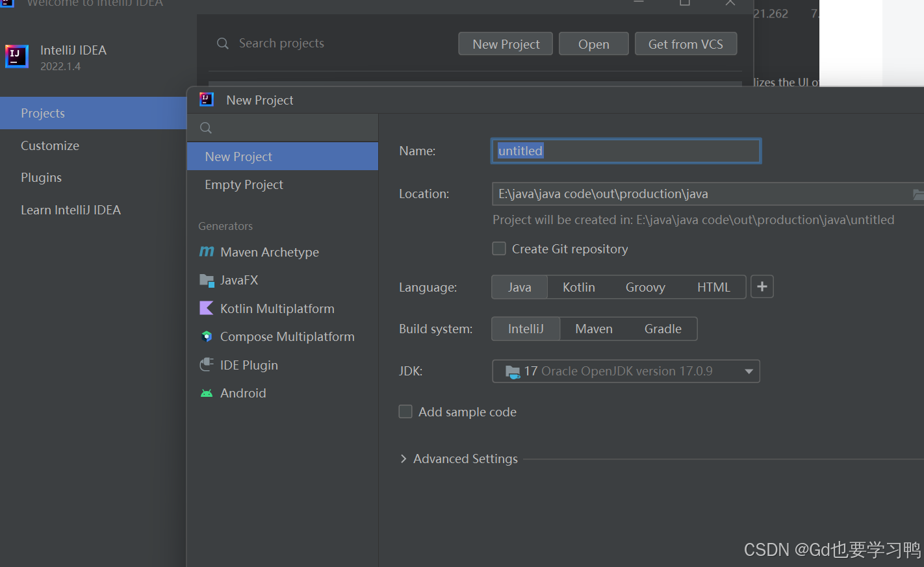Select Gradle as the build system
Viewport: 924px width, 567px height.
point(662,329)
